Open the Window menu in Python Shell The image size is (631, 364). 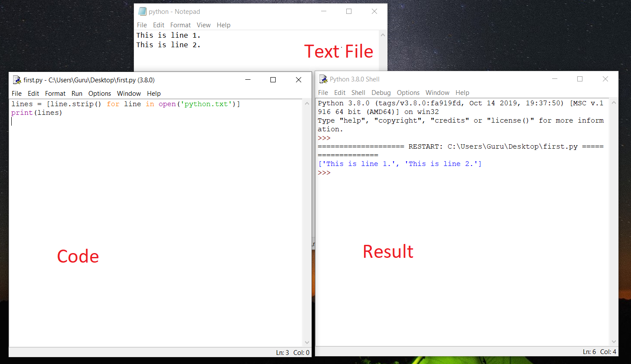(x=437, y=92)
